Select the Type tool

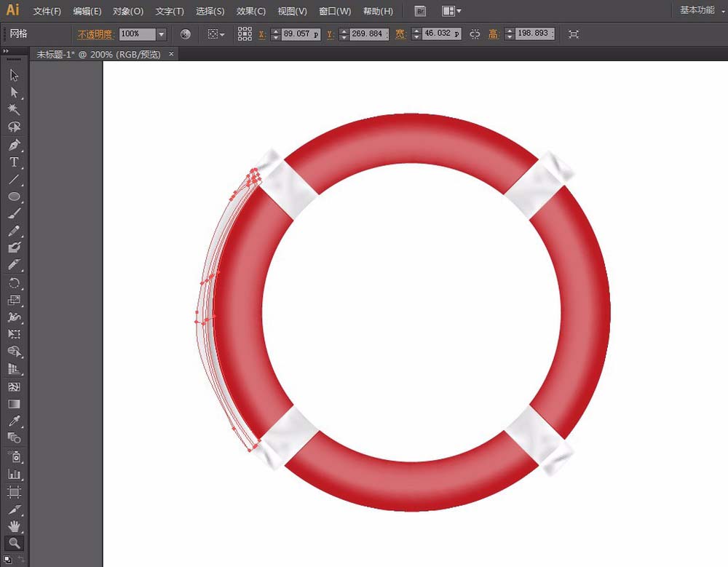click(x=14, y=162)
